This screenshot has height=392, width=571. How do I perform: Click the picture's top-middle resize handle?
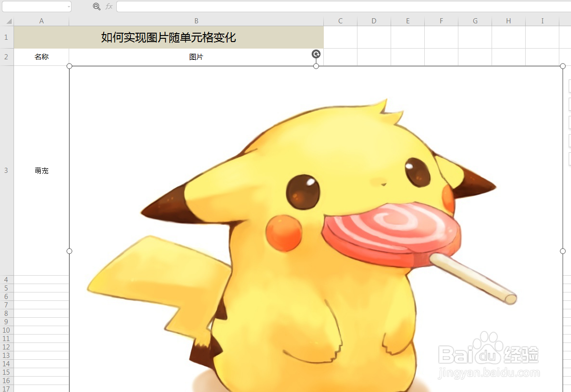(x=316, y=66)
